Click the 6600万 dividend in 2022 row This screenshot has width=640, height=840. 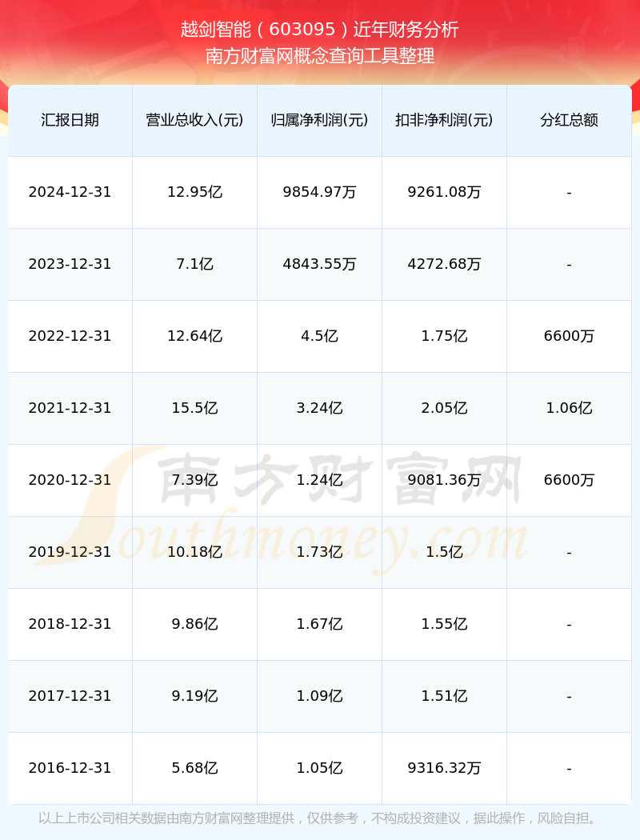tap(570, 336)
